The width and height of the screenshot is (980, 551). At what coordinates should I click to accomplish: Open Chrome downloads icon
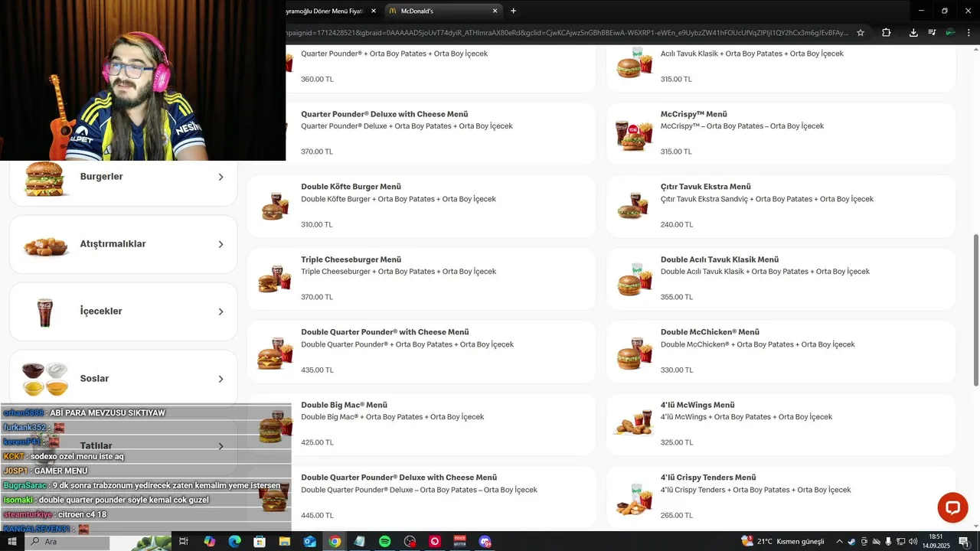click(913, 33)
